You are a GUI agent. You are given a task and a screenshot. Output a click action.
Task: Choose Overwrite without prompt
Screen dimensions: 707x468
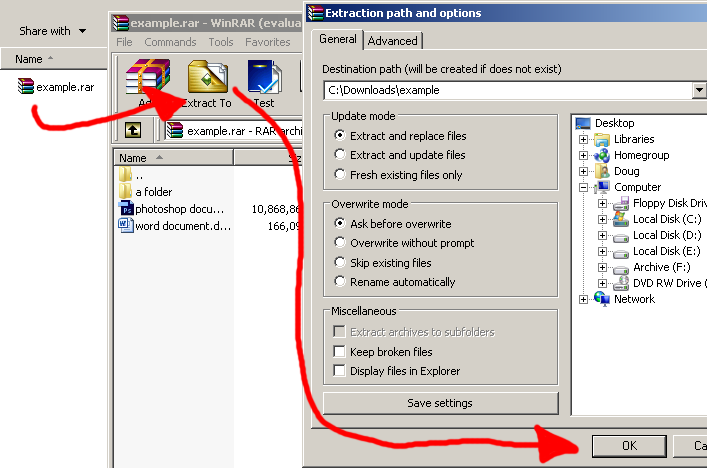click(340, 243)
